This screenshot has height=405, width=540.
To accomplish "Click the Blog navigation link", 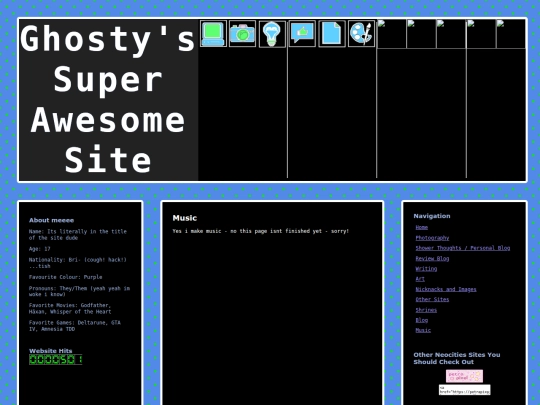I will pyautogui.click(x=422, y=320).
